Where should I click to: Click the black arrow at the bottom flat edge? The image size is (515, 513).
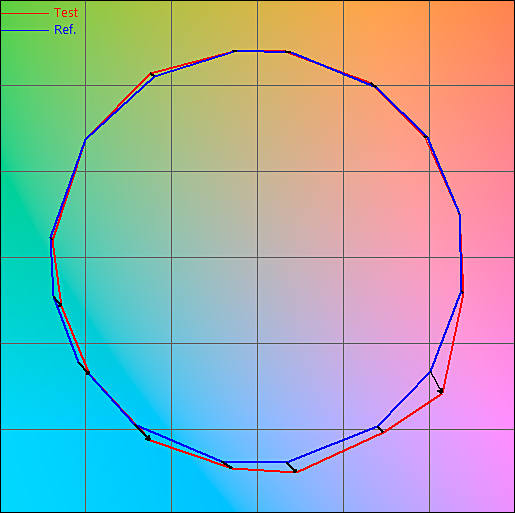click(291, 467)
